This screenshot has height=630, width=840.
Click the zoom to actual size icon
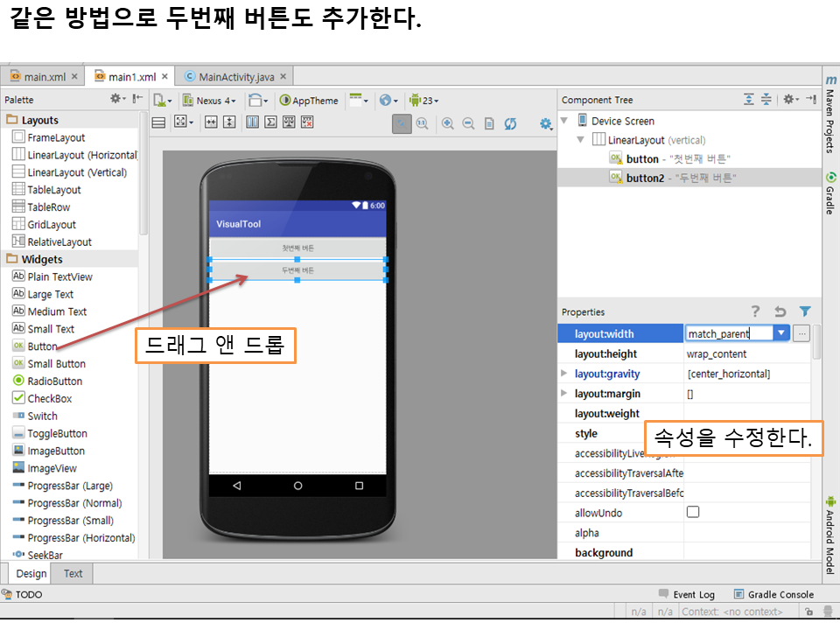pos(423,123)
